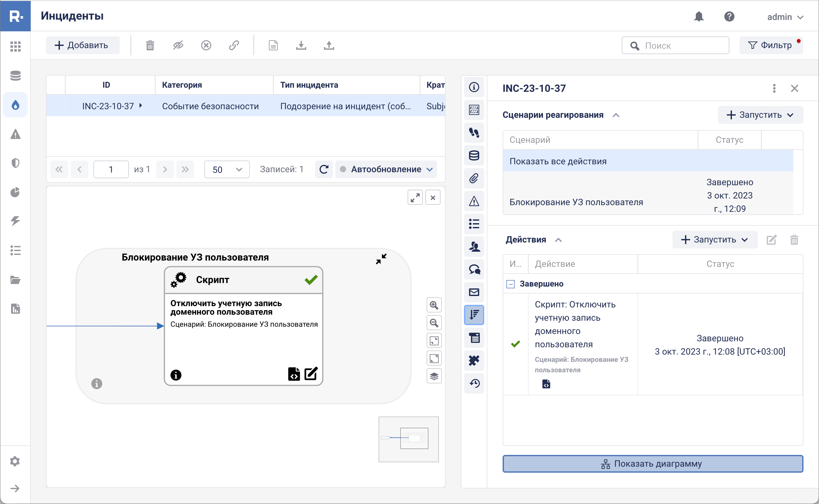Click the link chain icon in toolbar

[234, 45]
